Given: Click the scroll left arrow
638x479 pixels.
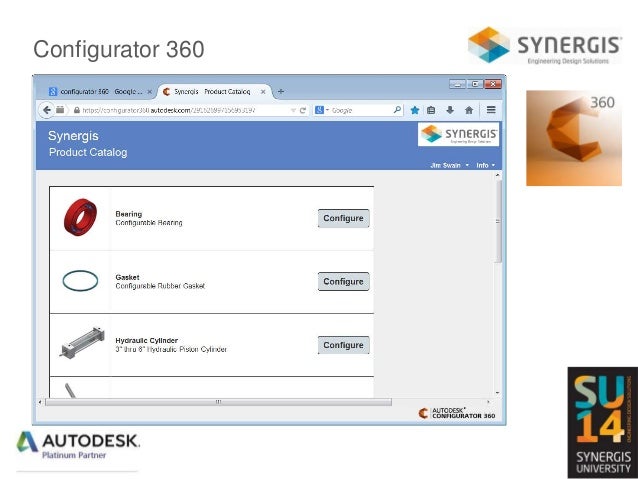Looking at the screenshot, I should pos(40,402).
